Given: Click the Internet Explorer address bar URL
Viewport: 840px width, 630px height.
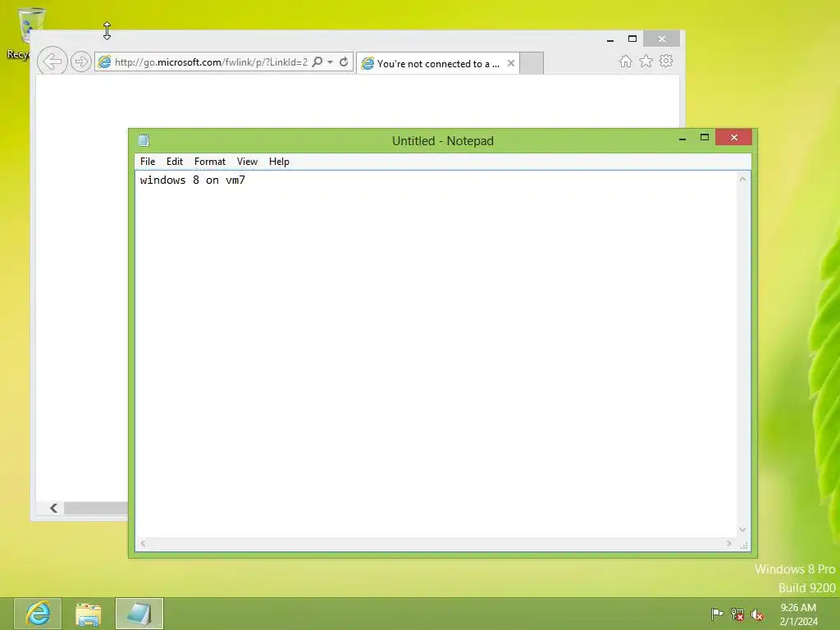Looking at the screenshot, I should pyautogui.click(x=211, y=62).
